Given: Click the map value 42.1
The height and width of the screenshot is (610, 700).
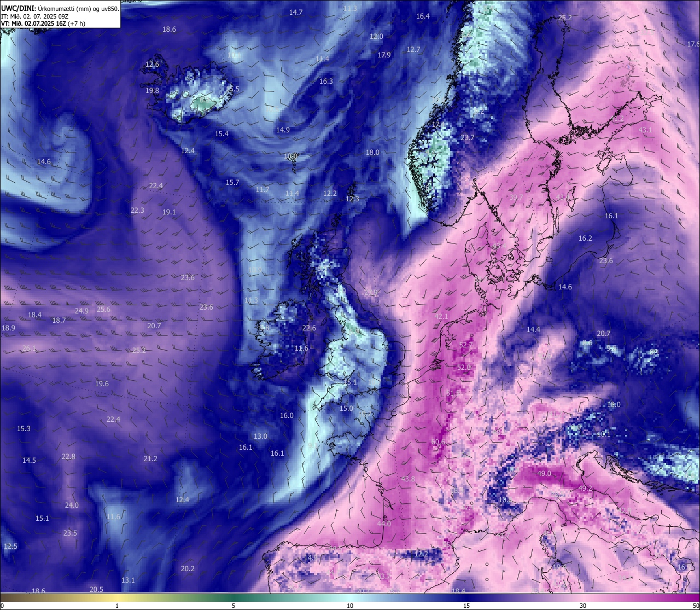Looking at the screenshot, I should click(441, 317).
